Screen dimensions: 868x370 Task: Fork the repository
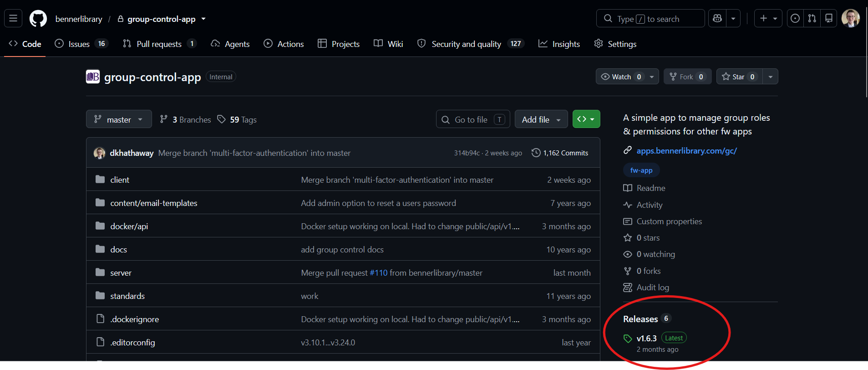687,77
